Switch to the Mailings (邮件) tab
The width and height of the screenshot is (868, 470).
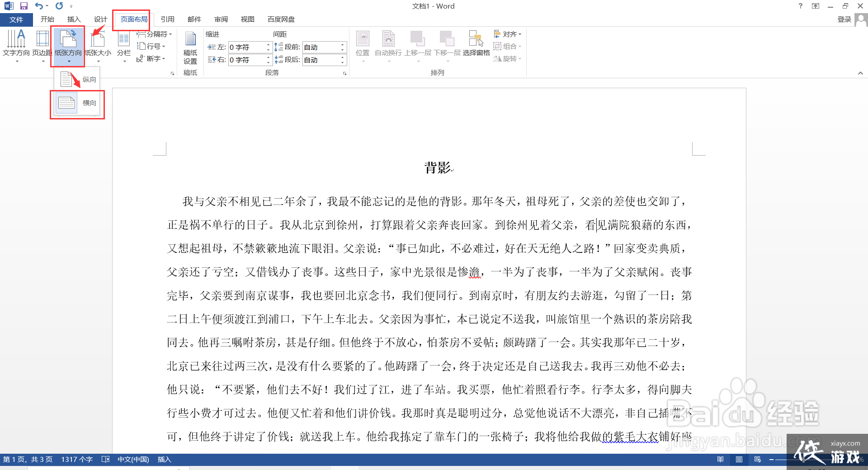point(194,19)
